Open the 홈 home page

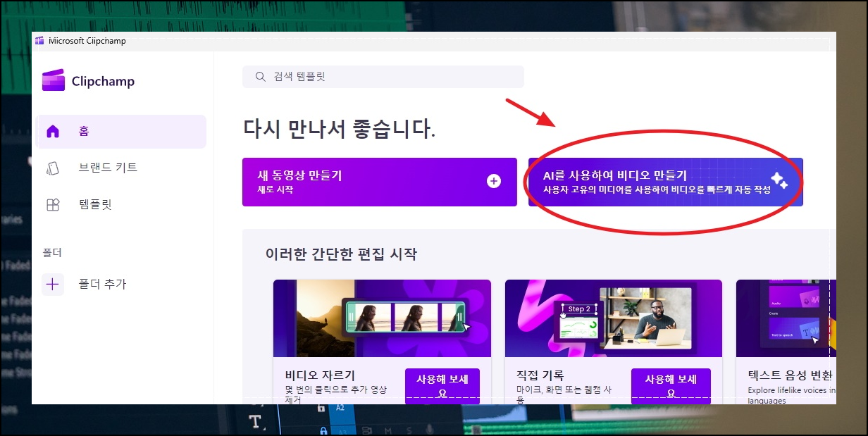pos(120,132)
